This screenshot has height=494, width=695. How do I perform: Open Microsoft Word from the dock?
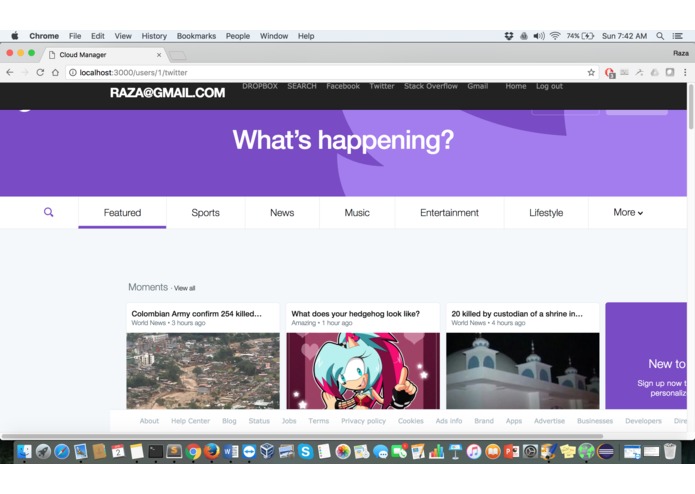(x=230, y=451)
